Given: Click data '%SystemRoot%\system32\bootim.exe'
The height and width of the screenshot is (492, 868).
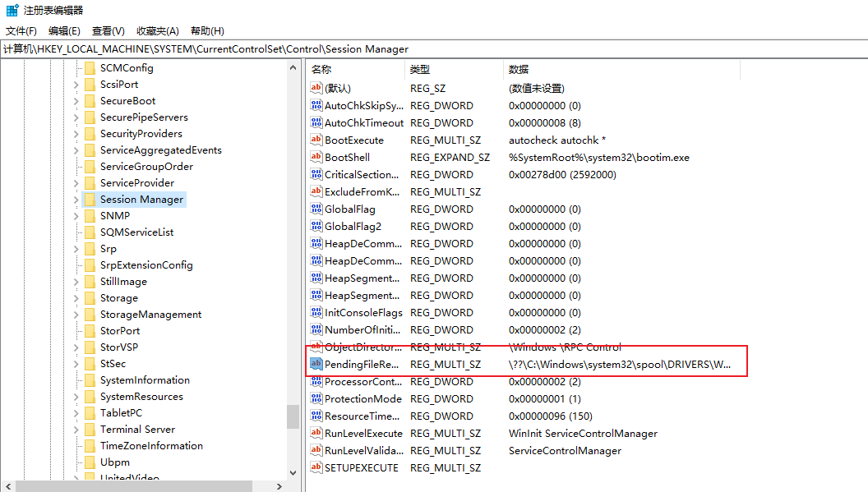Looking at the screenshot, I should [599, 157].
